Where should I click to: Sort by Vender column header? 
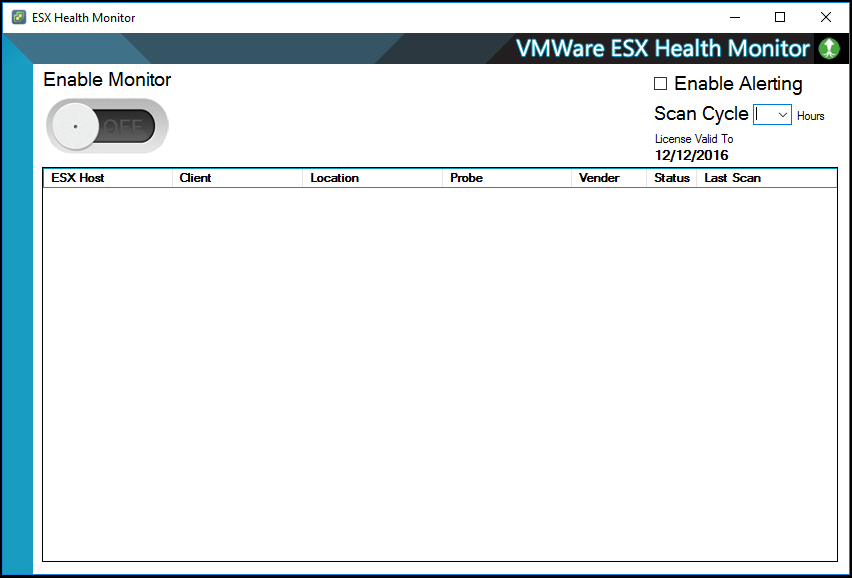click(x=609, y=178)
